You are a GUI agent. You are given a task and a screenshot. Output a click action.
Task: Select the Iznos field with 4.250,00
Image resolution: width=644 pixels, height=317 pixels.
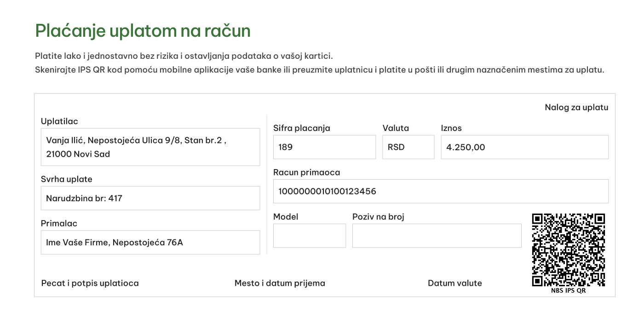[524, 147]
